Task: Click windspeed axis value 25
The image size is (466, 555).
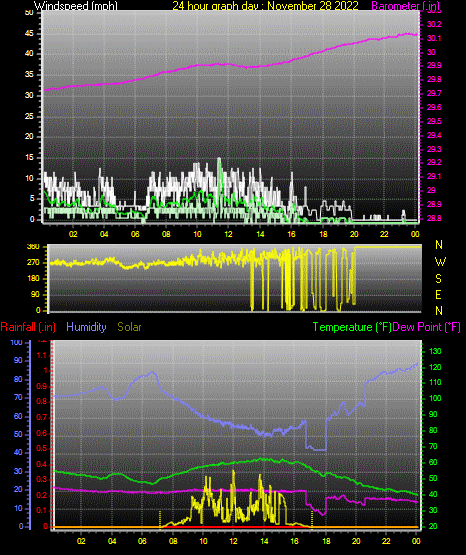Action: (x=29, y=116)
